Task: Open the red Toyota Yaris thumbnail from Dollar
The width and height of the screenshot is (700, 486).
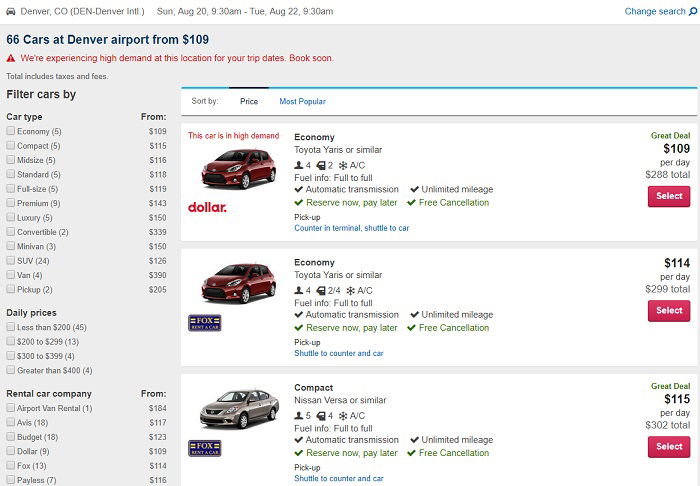Action: coord(238,169)
